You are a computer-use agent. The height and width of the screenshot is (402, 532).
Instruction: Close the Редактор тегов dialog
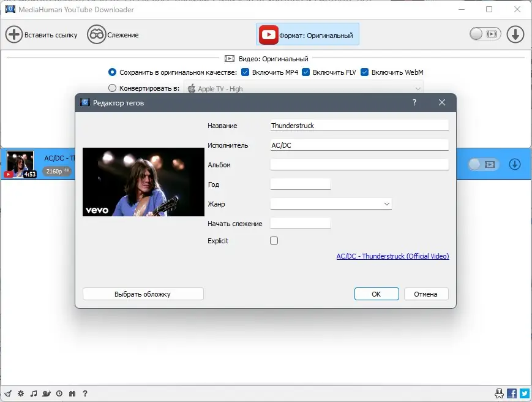click(442, 102)
